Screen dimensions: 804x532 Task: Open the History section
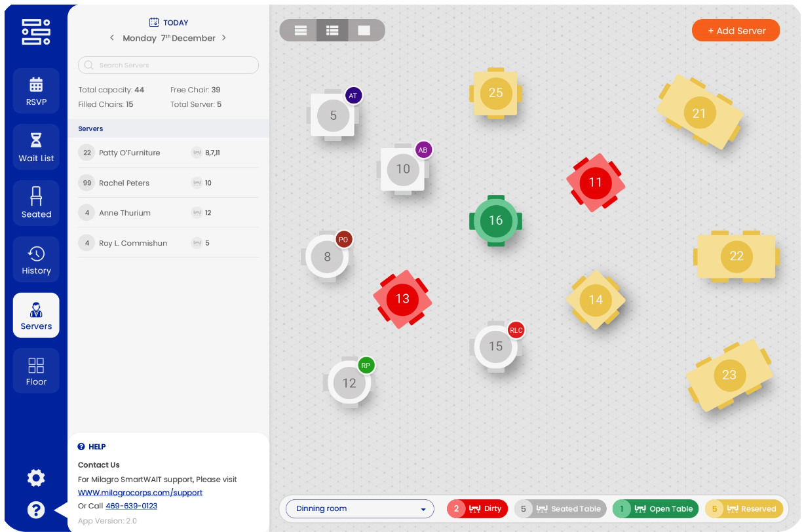(36, 259)
